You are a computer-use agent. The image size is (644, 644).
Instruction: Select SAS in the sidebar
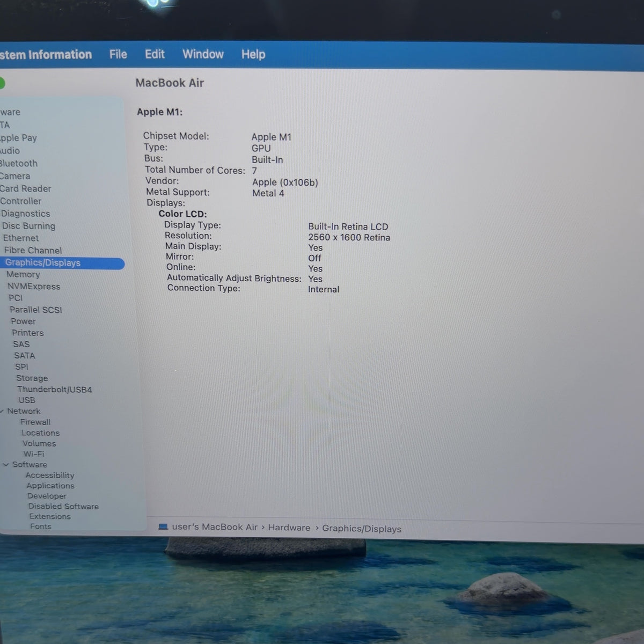(x=21, y=344)
